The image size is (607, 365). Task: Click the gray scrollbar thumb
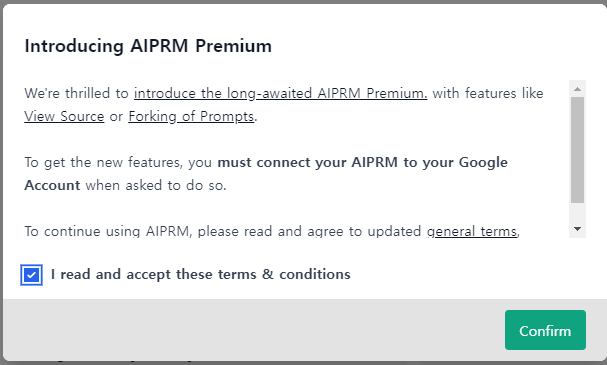[577, 150]
